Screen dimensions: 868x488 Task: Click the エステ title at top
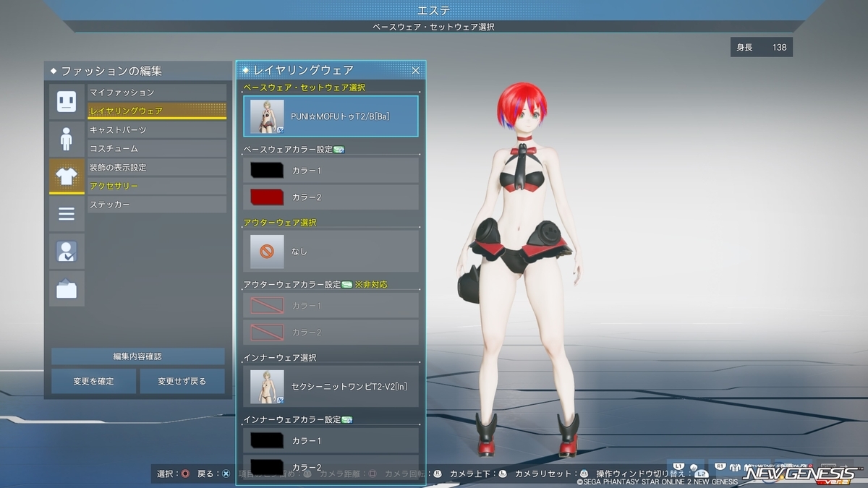click(434, 10)
